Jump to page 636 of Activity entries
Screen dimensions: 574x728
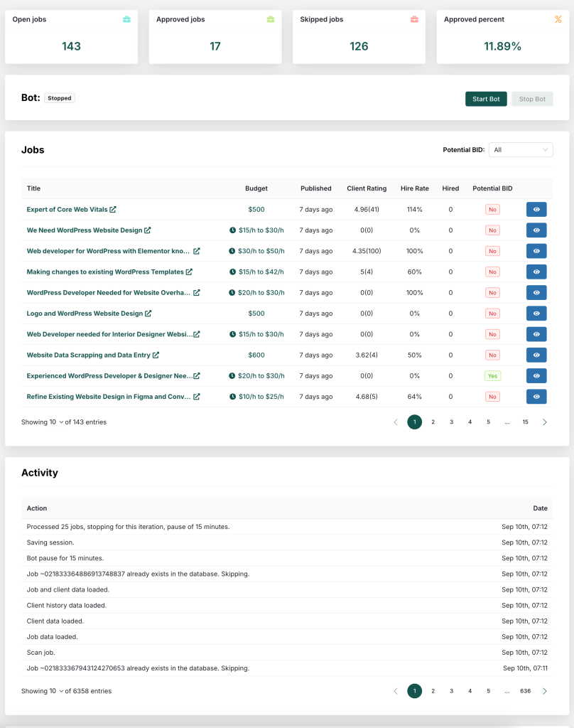[525, 690]
